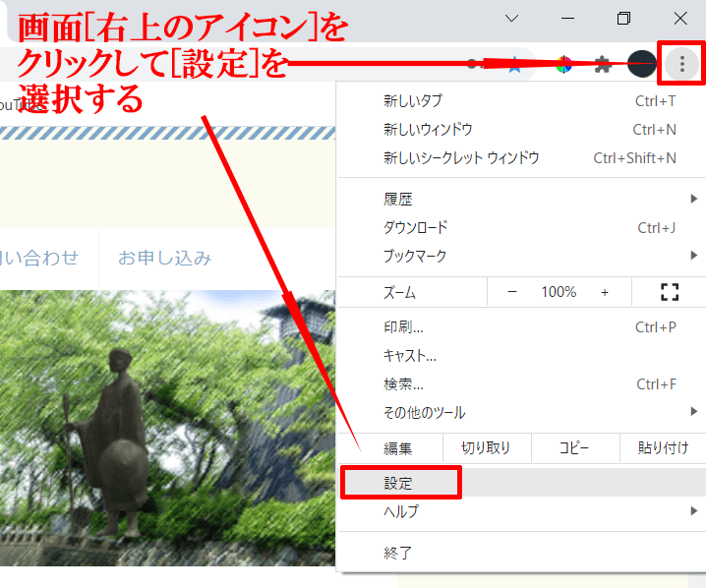Click the 貼り付け button
The height and width of the screenshot is (588, 706).
tap(663, 448)
